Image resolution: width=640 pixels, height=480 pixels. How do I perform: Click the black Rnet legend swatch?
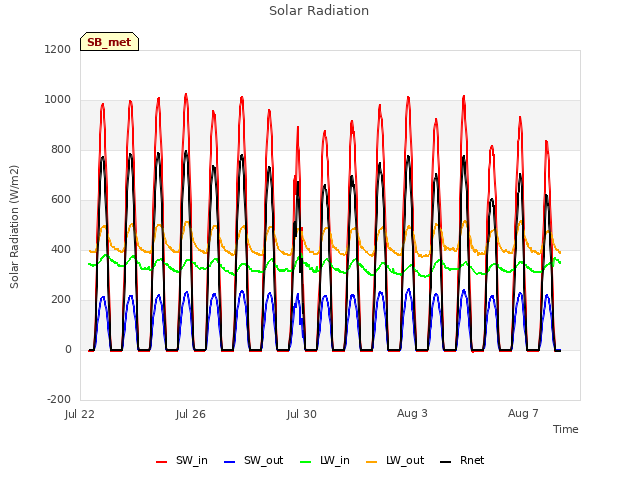446,462
